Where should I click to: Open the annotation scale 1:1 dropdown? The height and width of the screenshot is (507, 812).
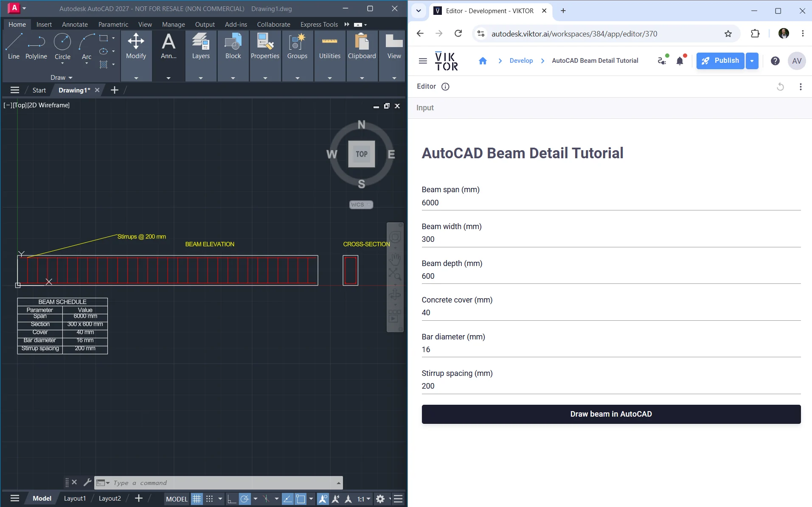(x=364, y=499)
